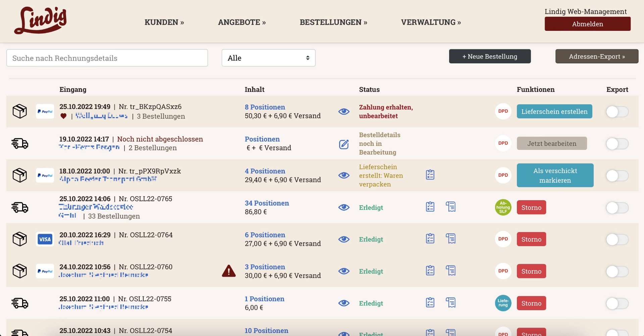Image resolution: width=644 pixels, height=336 pixels.
Task: Click the Lindig logo
Action: pos(41,21)
